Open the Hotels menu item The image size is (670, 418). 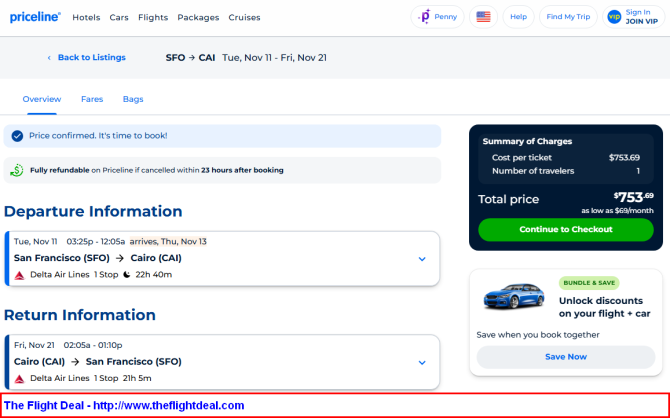86,18
